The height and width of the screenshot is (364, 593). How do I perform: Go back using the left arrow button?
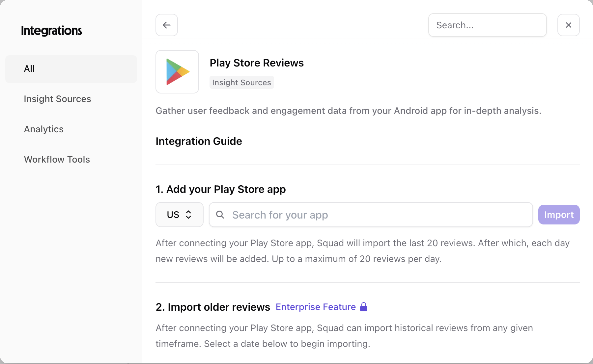167,25
